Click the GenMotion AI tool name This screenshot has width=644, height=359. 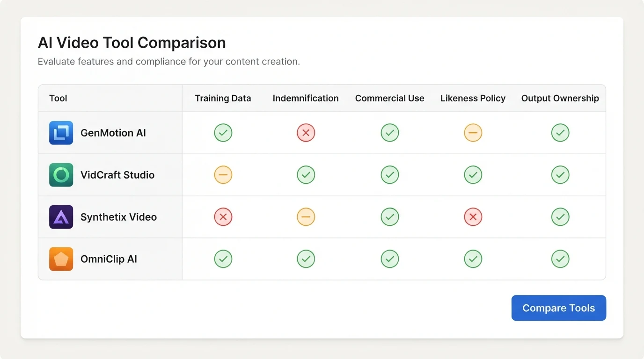113,133
